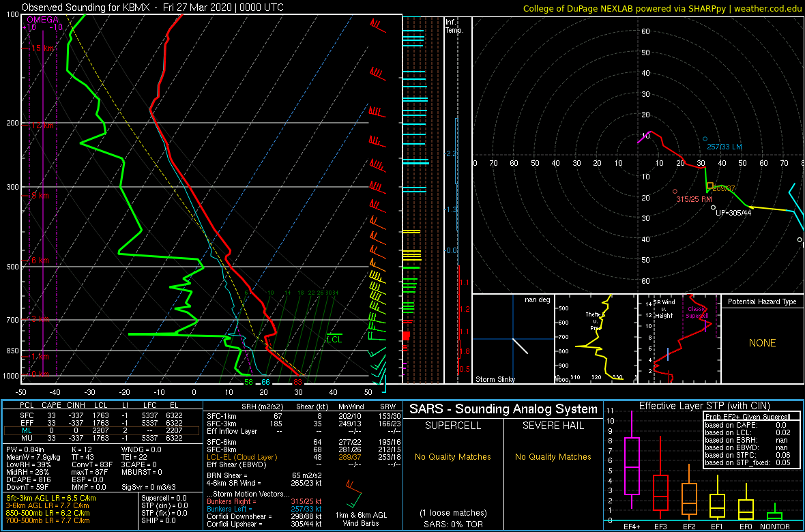
Task: Click the "DCAPE = 816" value
Action: point(27,479)
